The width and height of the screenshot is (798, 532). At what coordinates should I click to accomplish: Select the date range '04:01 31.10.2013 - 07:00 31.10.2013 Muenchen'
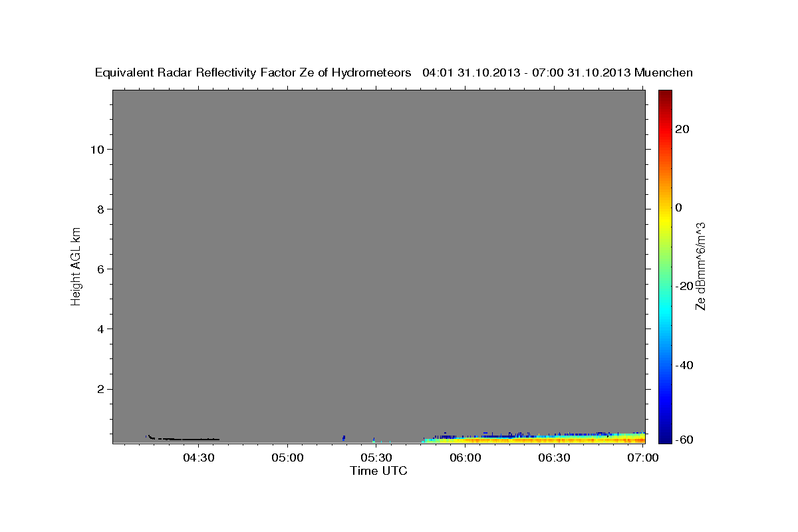coord(557,72)
